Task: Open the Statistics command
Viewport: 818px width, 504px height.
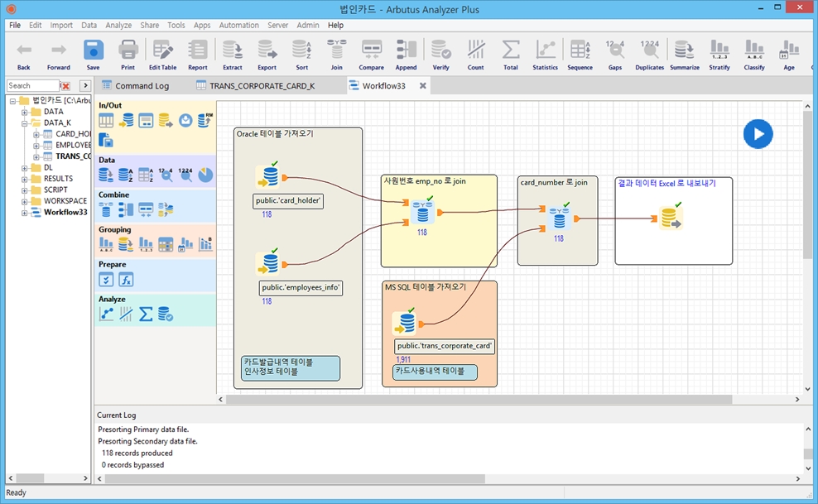Action: [545, 50]
